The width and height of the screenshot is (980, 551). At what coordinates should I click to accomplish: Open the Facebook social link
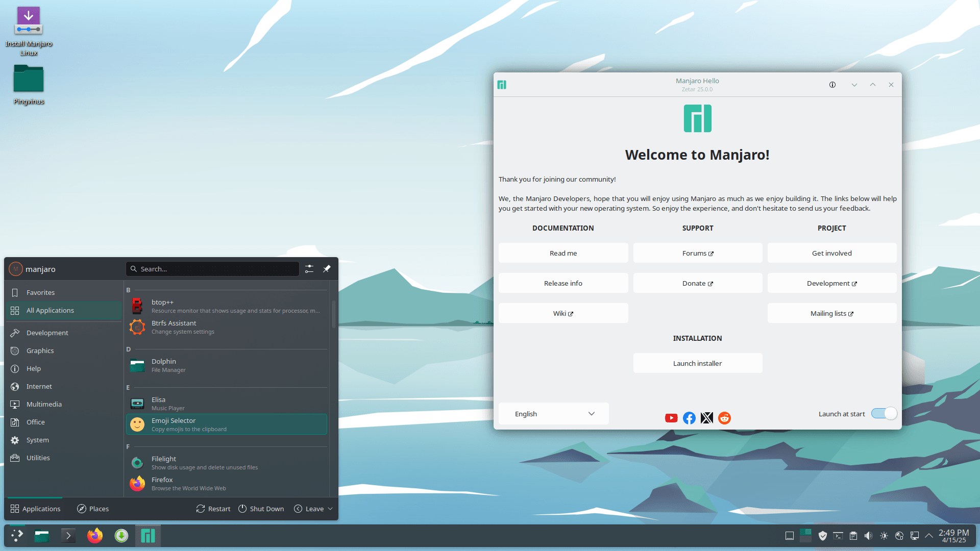(689, 418)
